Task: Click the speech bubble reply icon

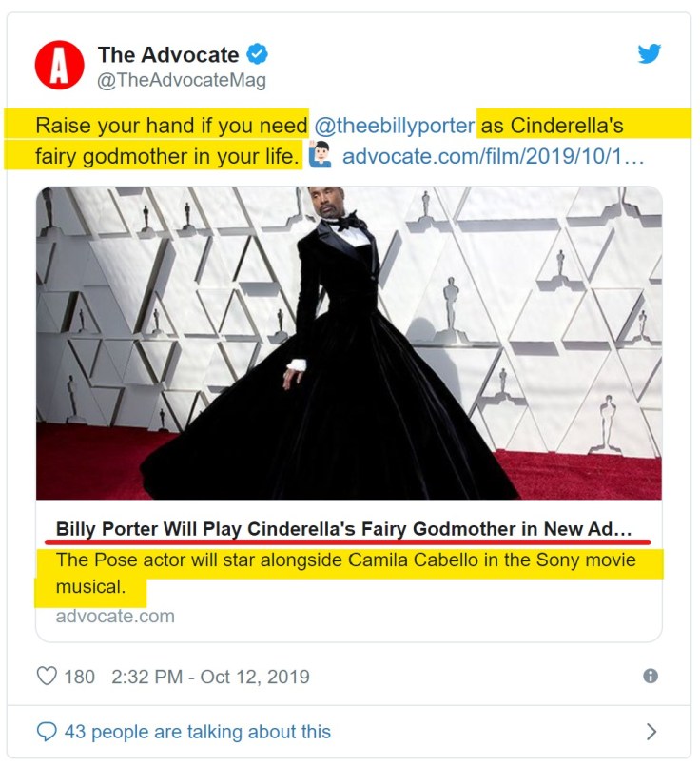Action: 47,732
